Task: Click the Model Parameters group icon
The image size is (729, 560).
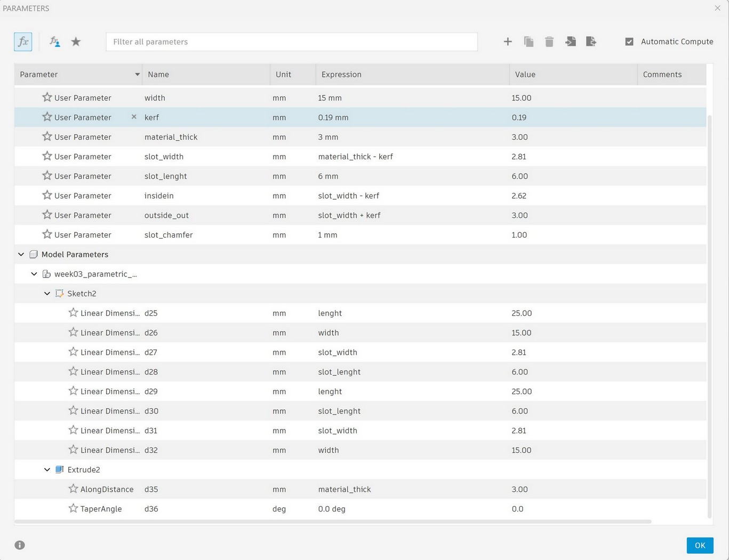Action: (34, 254)
